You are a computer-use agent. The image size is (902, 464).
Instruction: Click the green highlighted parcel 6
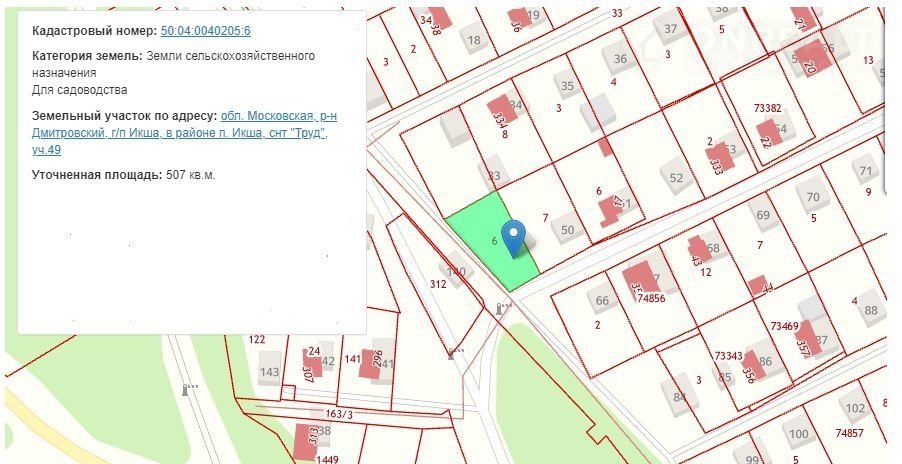click(480, 230)
